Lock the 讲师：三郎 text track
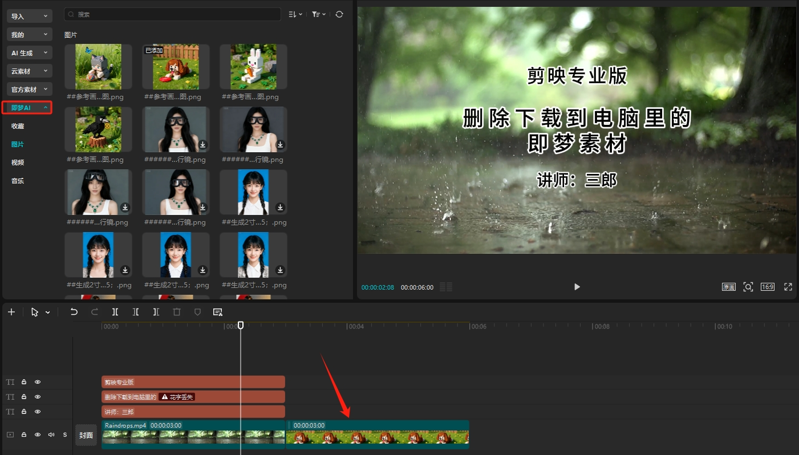 point(24,411)
